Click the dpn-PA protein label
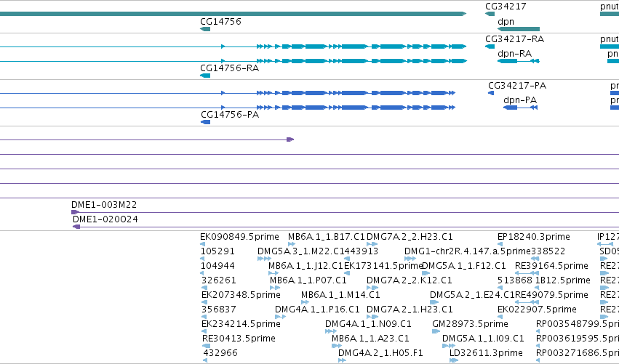 point(520,100)
